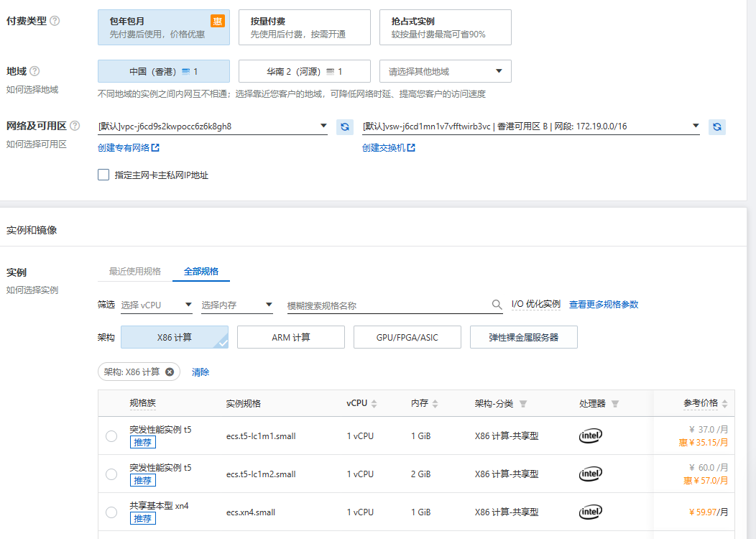This screenshot has height=539, width=756.
Task: Click the Intel logo on ecs.t5-lc1m1.small row
Action: [x=590, y=436]
